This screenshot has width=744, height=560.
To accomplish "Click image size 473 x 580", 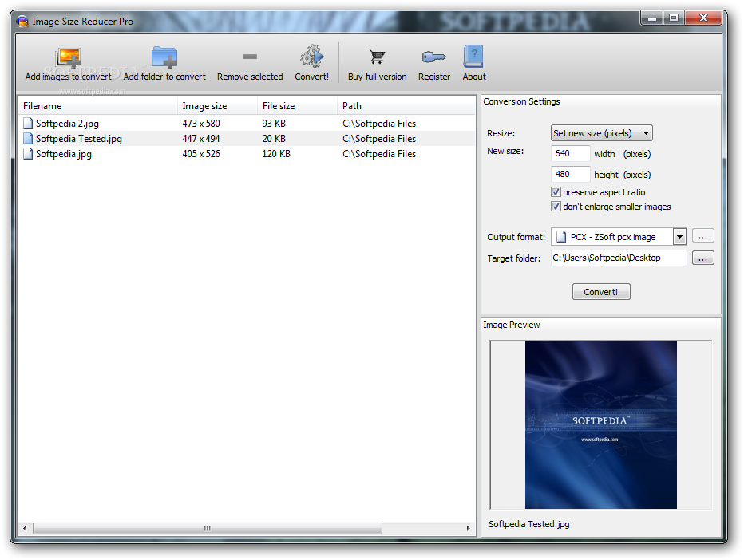I will (201, 124).
